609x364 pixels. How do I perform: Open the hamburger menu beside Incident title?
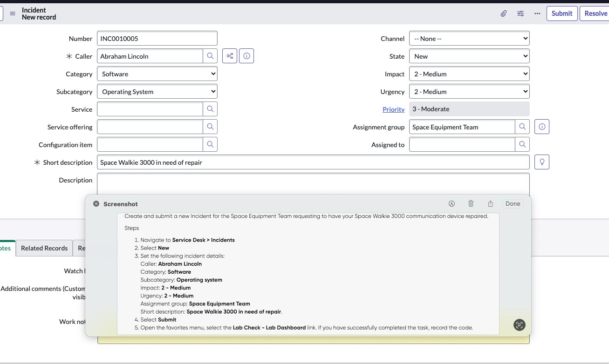tap(13, 13)
